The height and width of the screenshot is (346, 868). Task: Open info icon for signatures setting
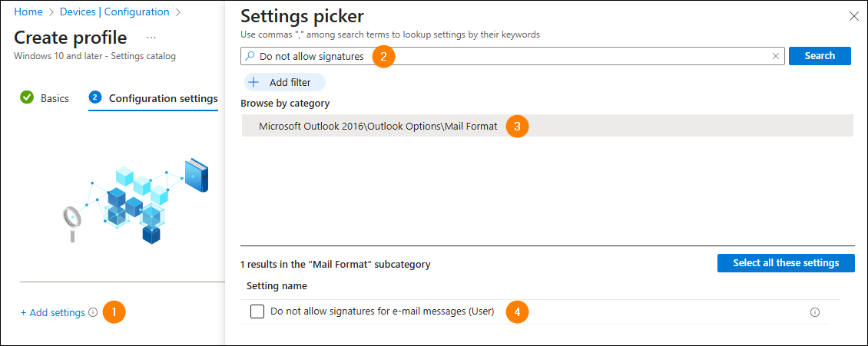click(x=814, y=312)
